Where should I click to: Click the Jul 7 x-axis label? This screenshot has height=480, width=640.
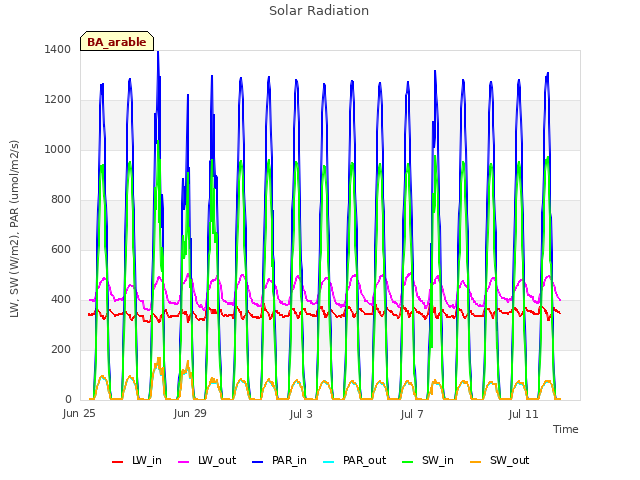[412, 414]
